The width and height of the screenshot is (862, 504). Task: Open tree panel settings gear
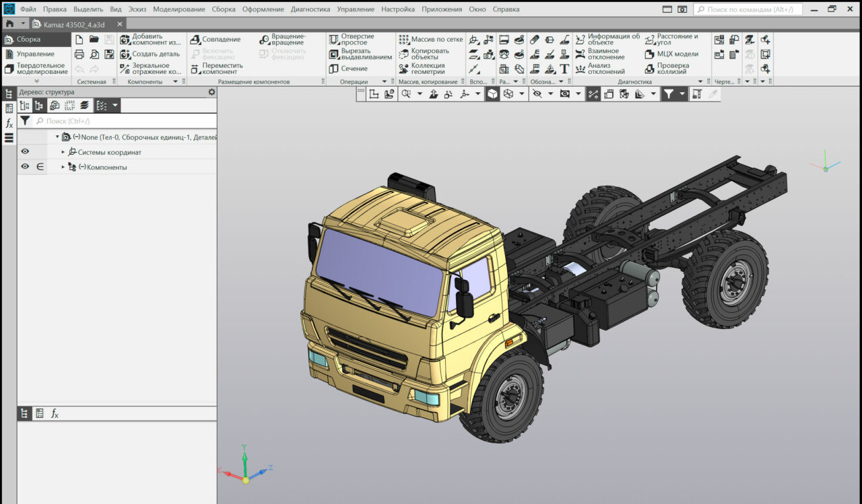[x=211, y=92]
